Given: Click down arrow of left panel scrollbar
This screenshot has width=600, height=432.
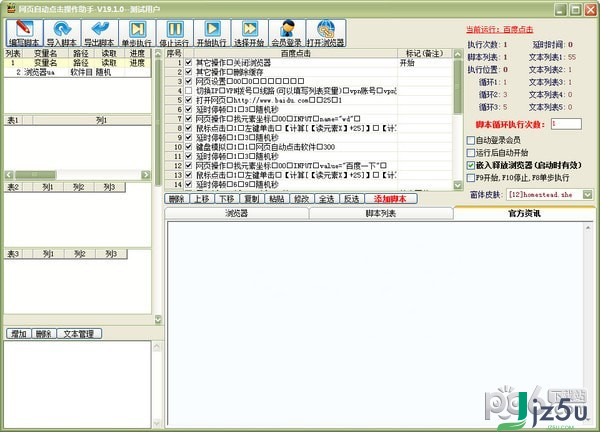Looking at the screenshot, I should [x=158, y=320].
